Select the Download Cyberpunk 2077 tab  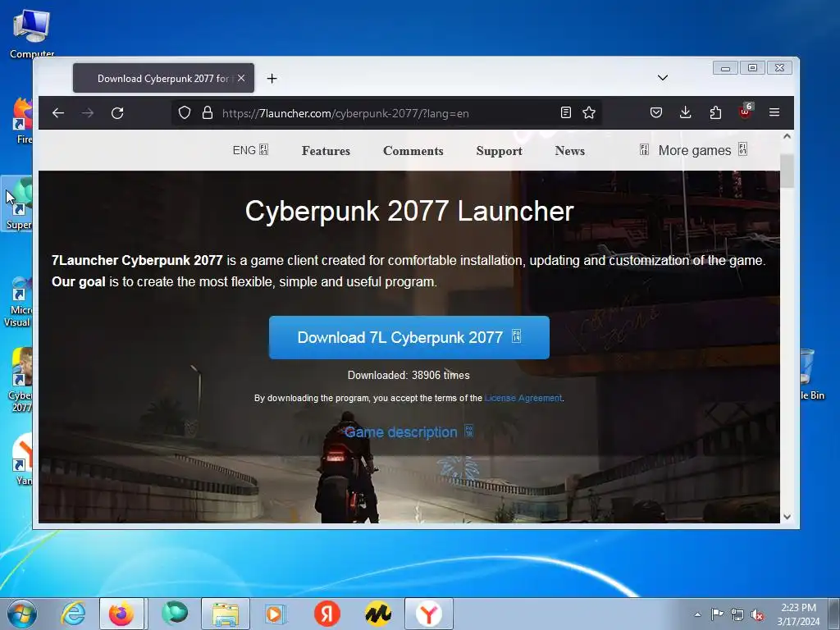163,78
